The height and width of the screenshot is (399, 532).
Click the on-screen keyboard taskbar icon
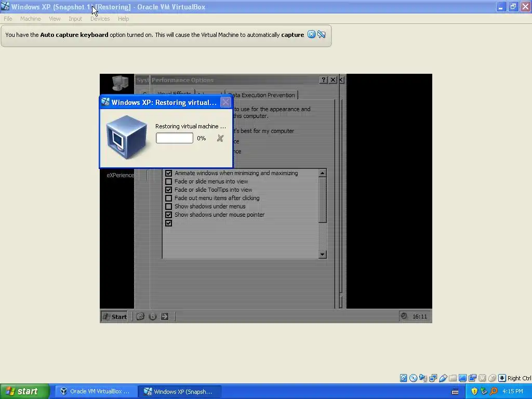point(455,392)
